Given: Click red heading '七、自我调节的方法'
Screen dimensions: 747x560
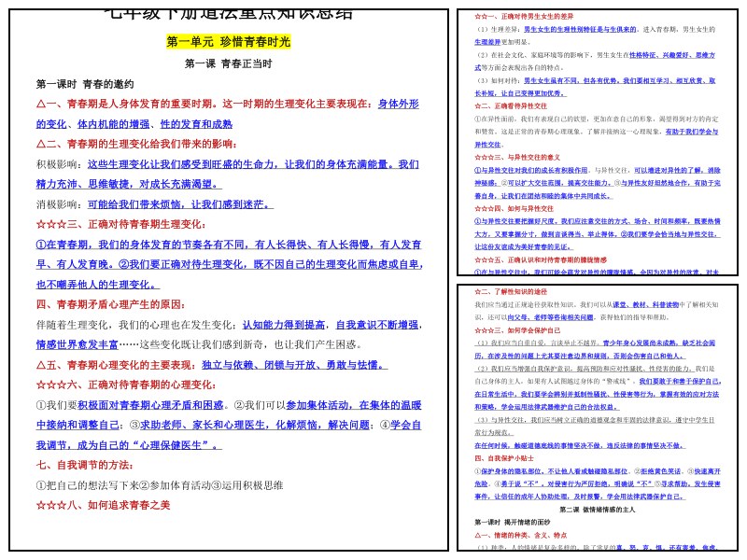Looking at the screenshot, I should click(85, 465).
